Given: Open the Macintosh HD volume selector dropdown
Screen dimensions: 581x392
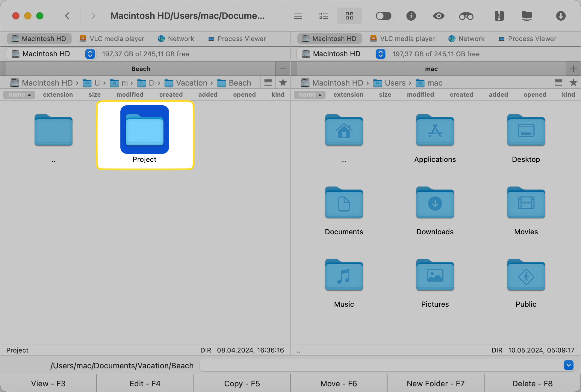Looking at the screenshot, I should [x=90, y=54].
